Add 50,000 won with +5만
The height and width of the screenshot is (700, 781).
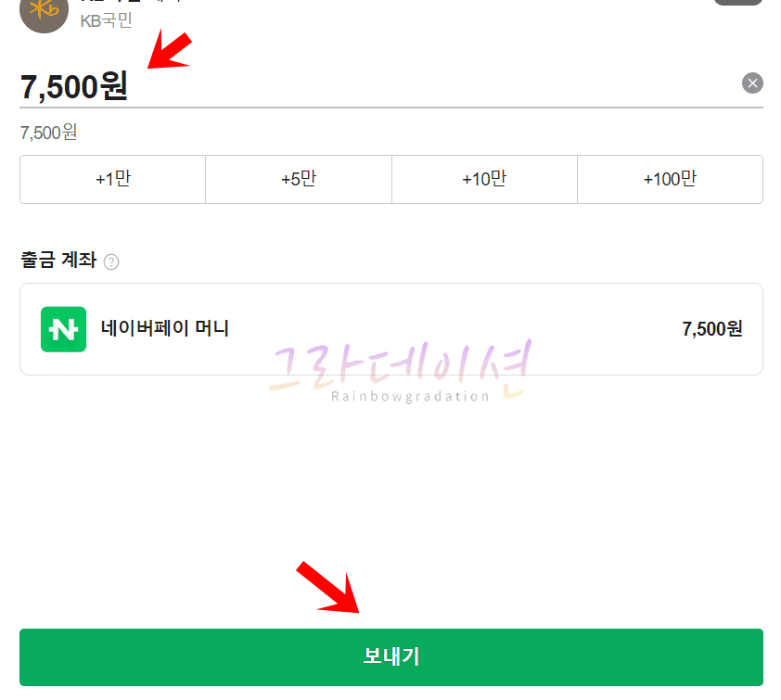[x=299, y=179]
